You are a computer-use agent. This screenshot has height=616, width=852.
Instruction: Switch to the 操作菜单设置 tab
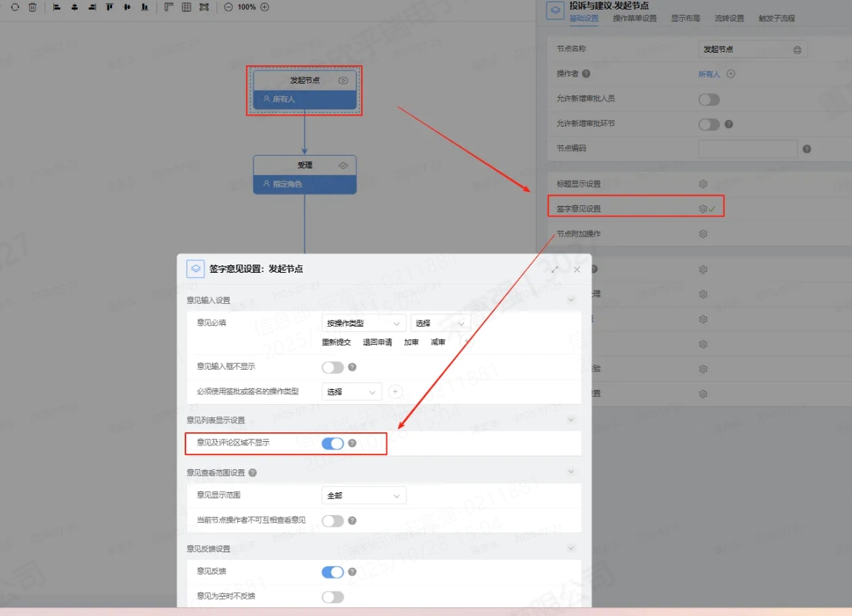tap(635, 19)
